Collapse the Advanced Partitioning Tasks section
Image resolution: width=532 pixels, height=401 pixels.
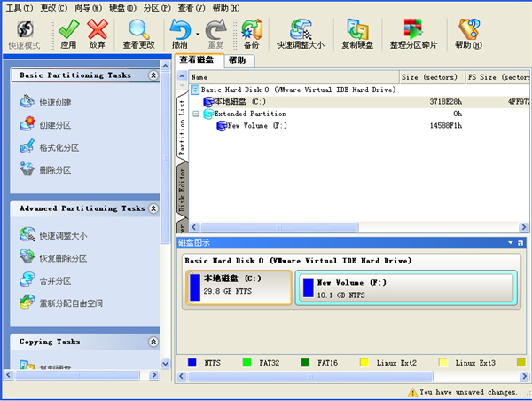click(x=153, y=208)
